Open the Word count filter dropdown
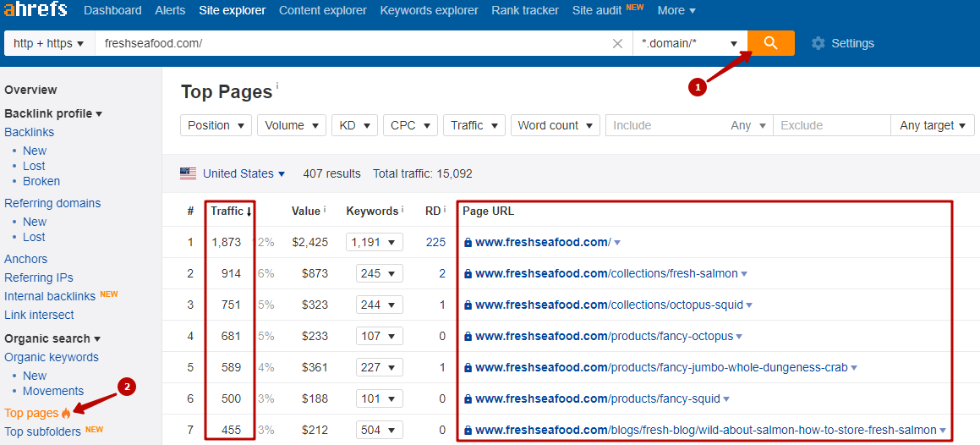The height and width of the screenshot is (445, 980). [555, 125]
